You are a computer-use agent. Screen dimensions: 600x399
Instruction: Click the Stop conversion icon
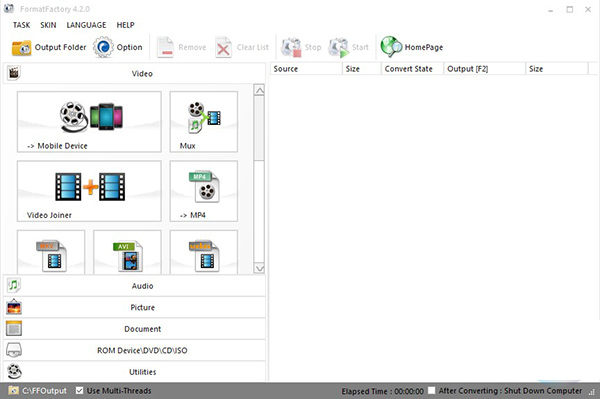(291, 47)
